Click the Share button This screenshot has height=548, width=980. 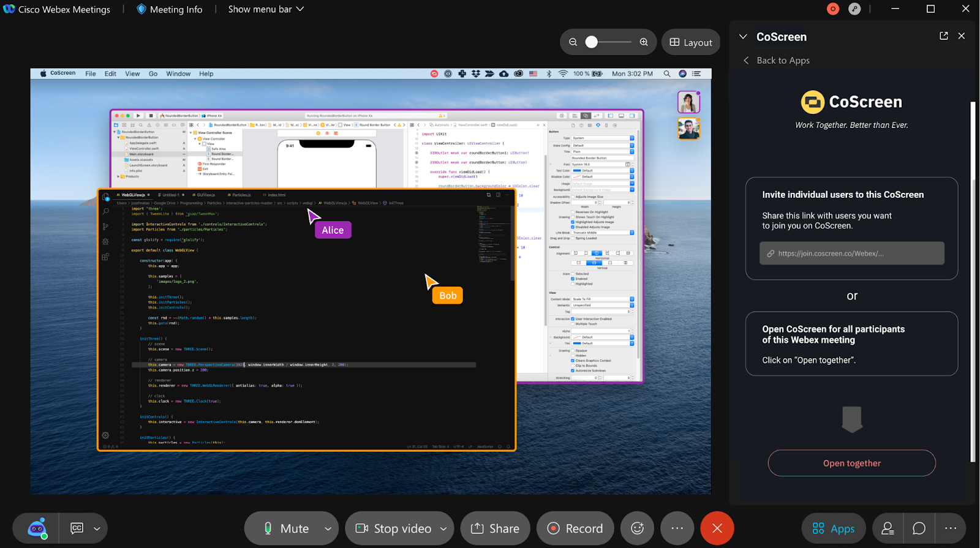tap(495, 528)
